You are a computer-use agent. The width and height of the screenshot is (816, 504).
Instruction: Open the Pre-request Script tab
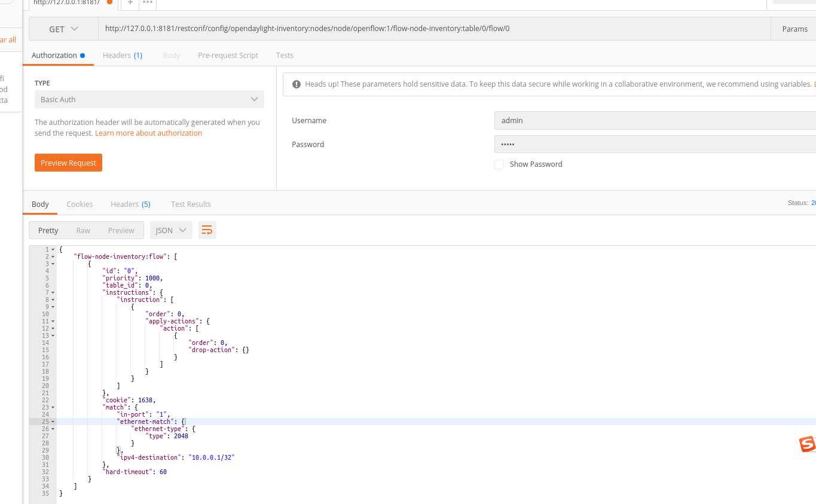click(x=228, y=55)
